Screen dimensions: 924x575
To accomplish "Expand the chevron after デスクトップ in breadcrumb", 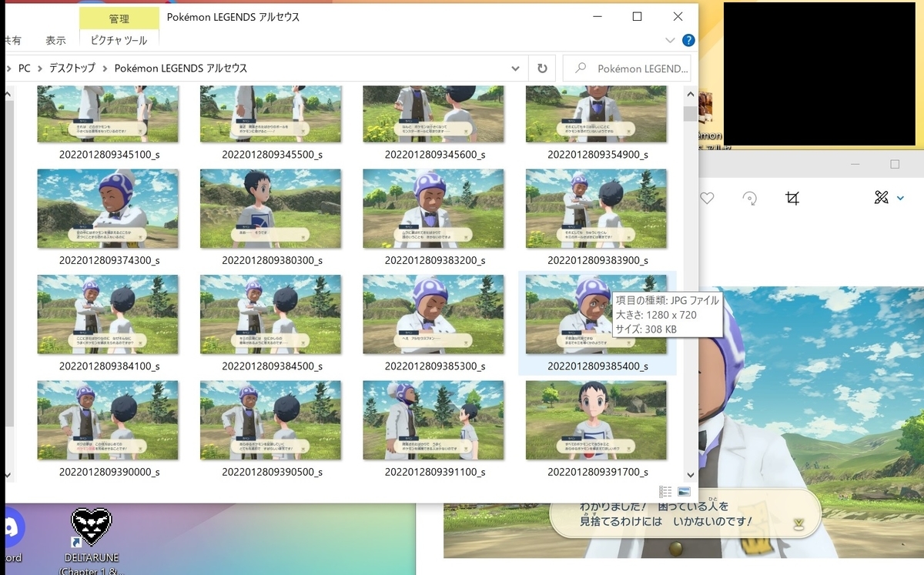I will click(x=104, y=69).
